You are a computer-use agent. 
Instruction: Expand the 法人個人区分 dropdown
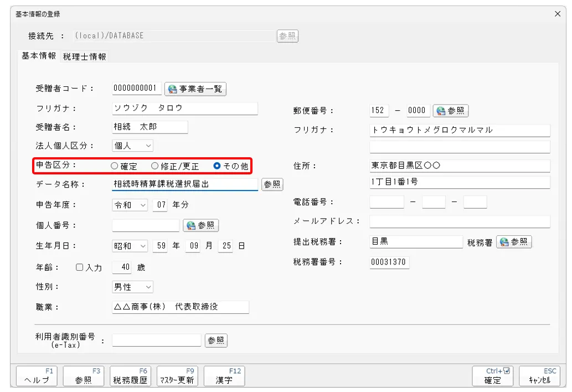(x=132, y=146)
